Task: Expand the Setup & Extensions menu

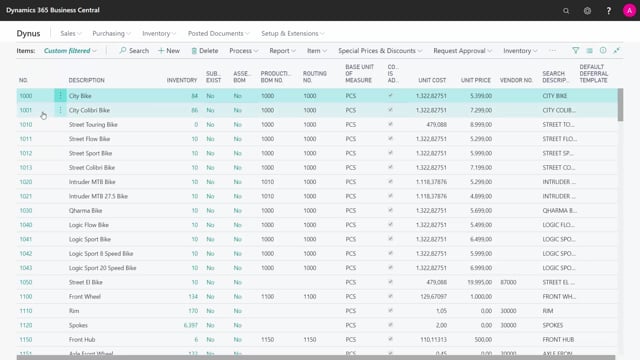Action: [x=293, y=33]
